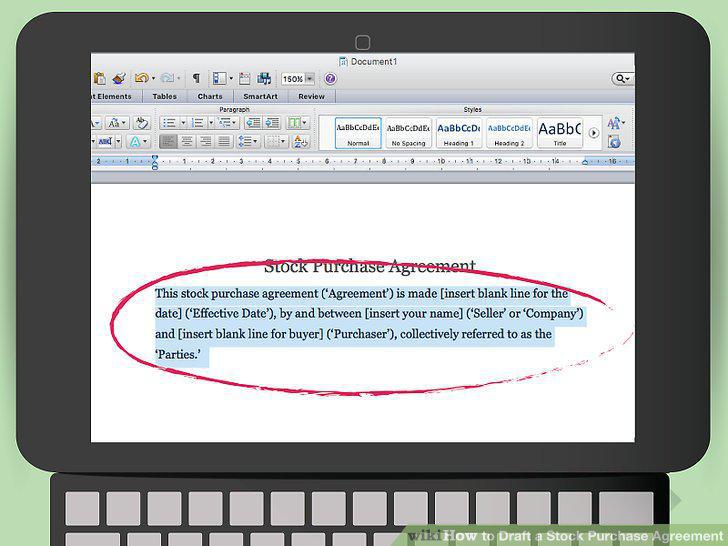The image size is (728, 546).
Task: Open the Sidebar options dropdown arrow
Action: (231, 78)
